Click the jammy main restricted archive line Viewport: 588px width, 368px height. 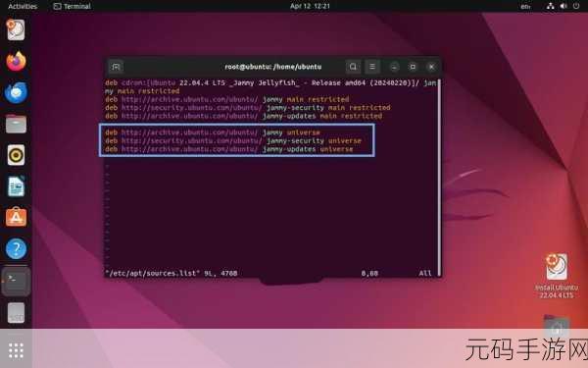click(x=227, y=99)
